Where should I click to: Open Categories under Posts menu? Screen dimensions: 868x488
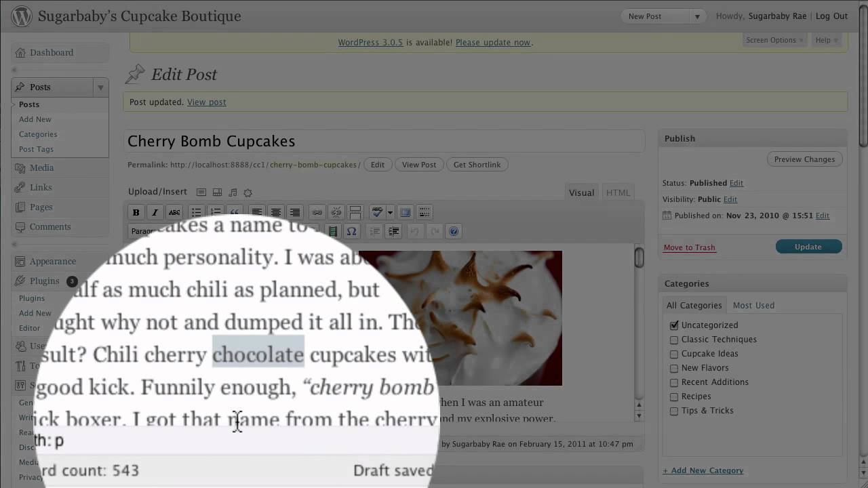pos(38,134)
